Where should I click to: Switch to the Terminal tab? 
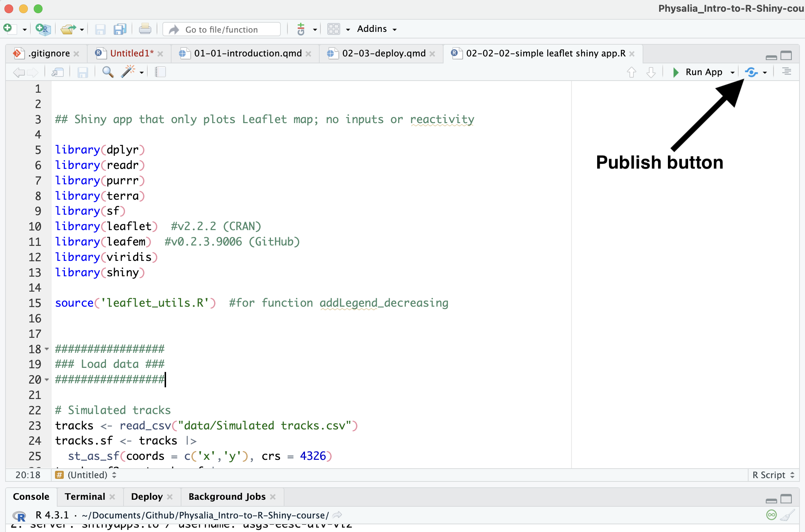[85, 497]
